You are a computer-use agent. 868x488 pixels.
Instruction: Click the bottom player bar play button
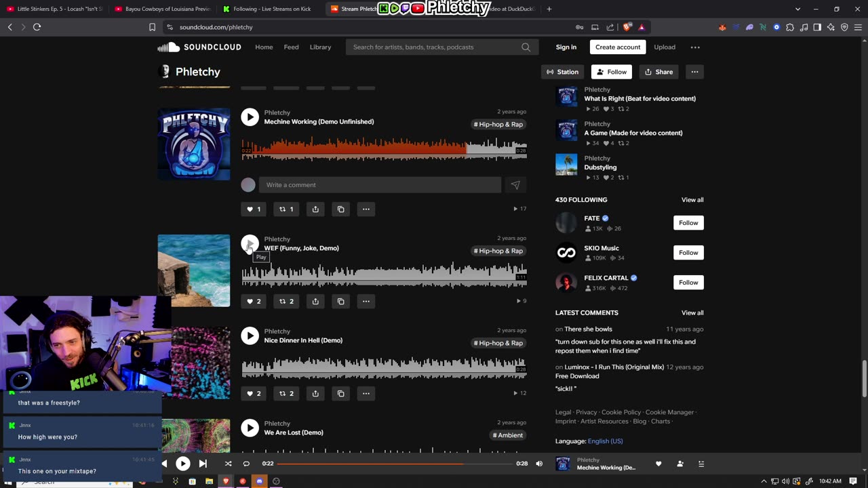[183, 464]
